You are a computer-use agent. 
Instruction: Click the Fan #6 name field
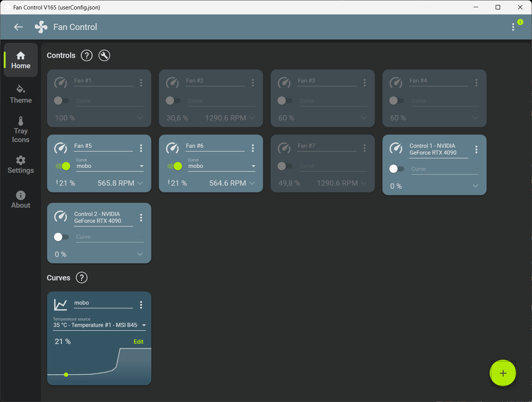point(215,146)
